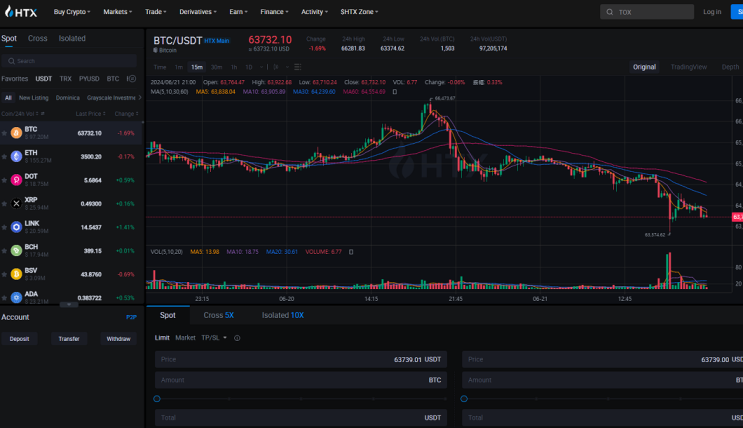Click the Transfer button
This screenshot has height=428, width=743.
click(x=69, y=339)
